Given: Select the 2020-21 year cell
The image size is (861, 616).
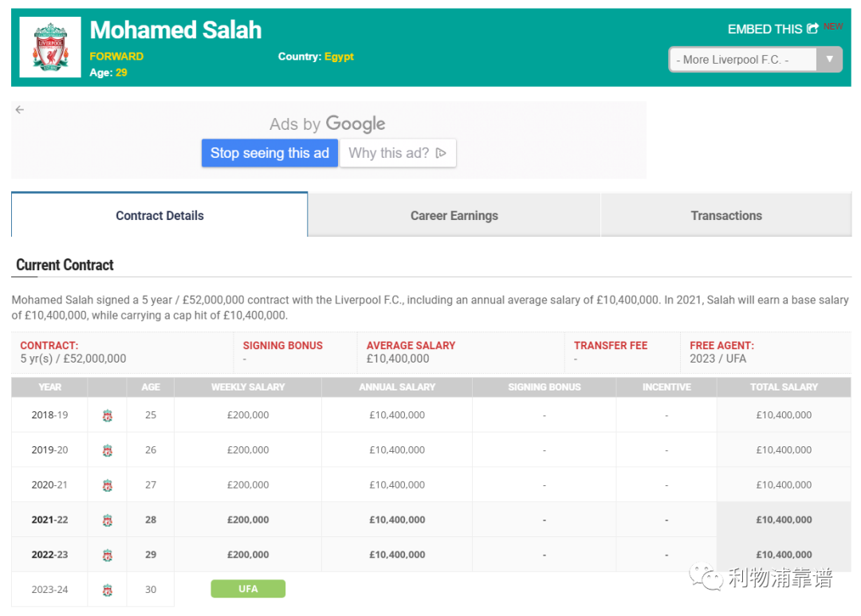Looking at the screenshot, I should click(x=49, y=485).
